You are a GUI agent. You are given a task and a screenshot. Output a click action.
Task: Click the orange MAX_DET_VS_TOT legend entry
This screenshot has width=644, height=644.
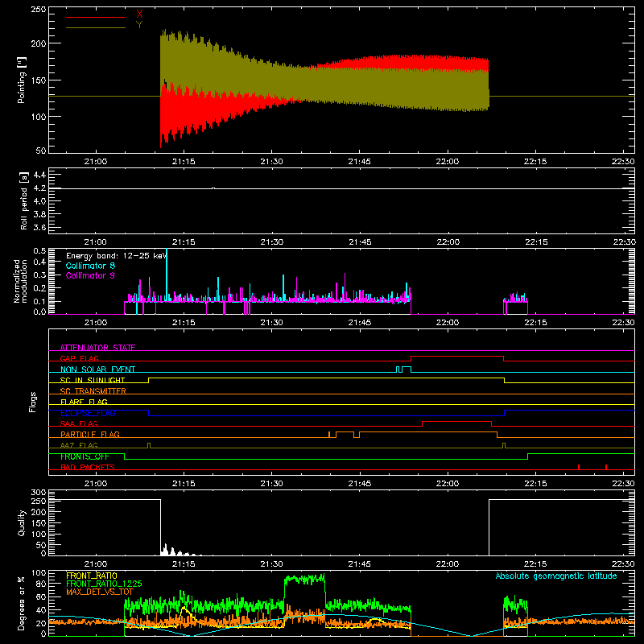[x=100, y=592]
